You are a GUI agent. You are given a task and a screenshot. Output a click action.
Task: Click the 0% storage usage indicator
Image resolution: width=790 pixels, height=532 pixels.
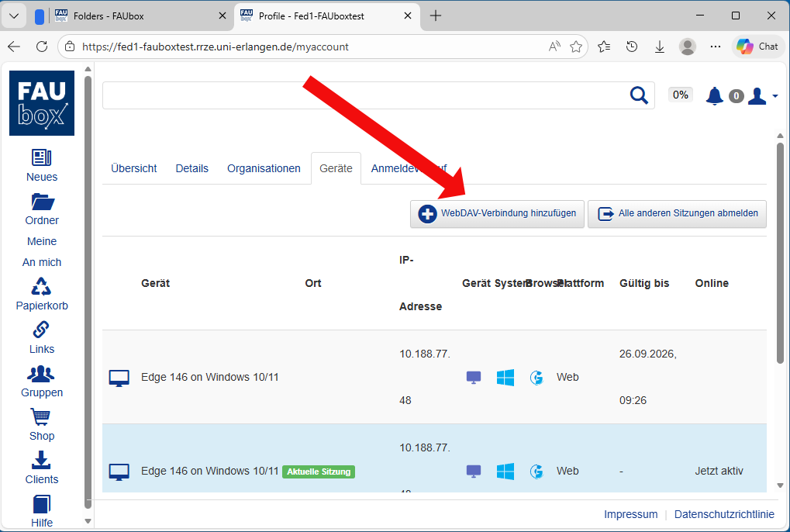pyautogui.click(x=680, y=95)
